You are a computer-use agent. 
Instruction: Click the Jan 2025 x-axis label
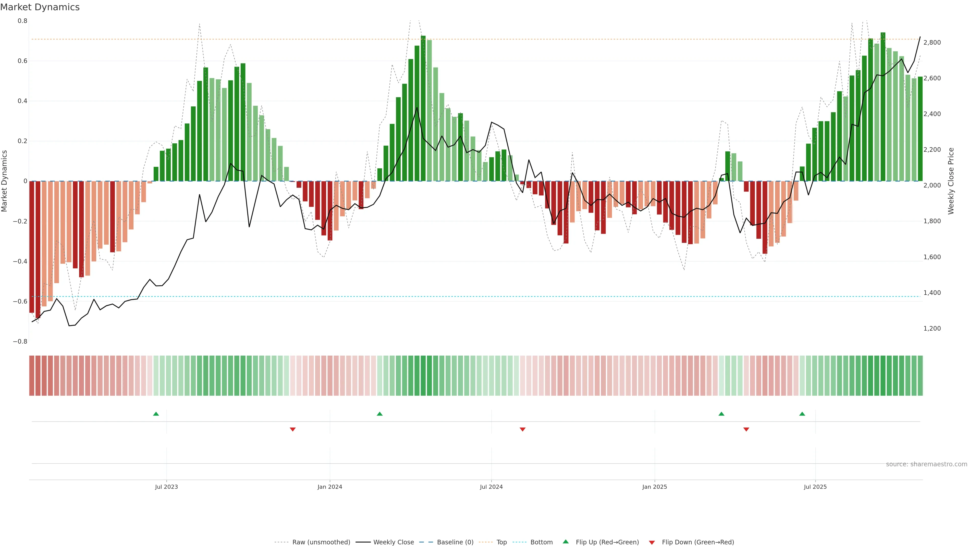[x=654, y=487]
